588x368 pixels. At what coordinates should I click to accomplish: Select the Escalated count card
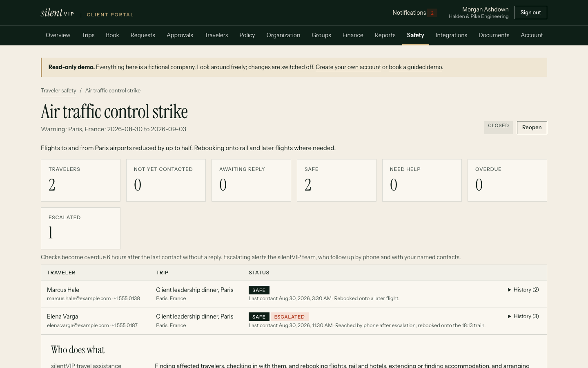(x=80, y=228)
